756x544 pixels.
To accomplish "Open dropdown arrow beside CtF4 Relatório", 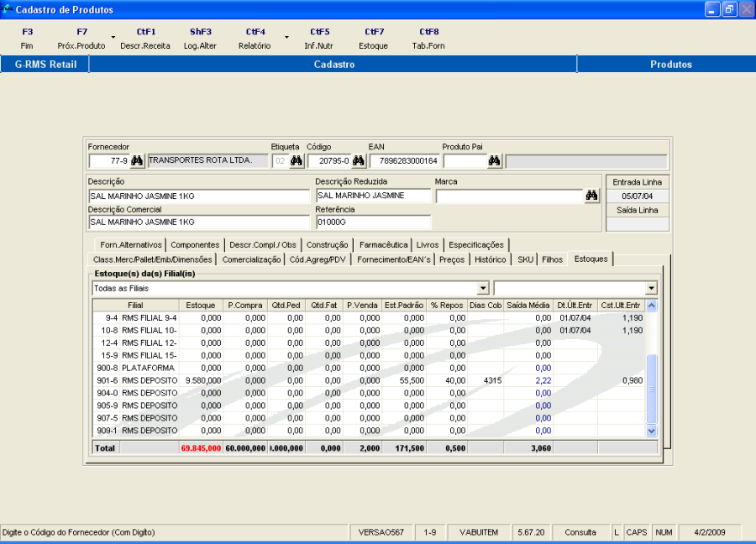I will 286,39.
